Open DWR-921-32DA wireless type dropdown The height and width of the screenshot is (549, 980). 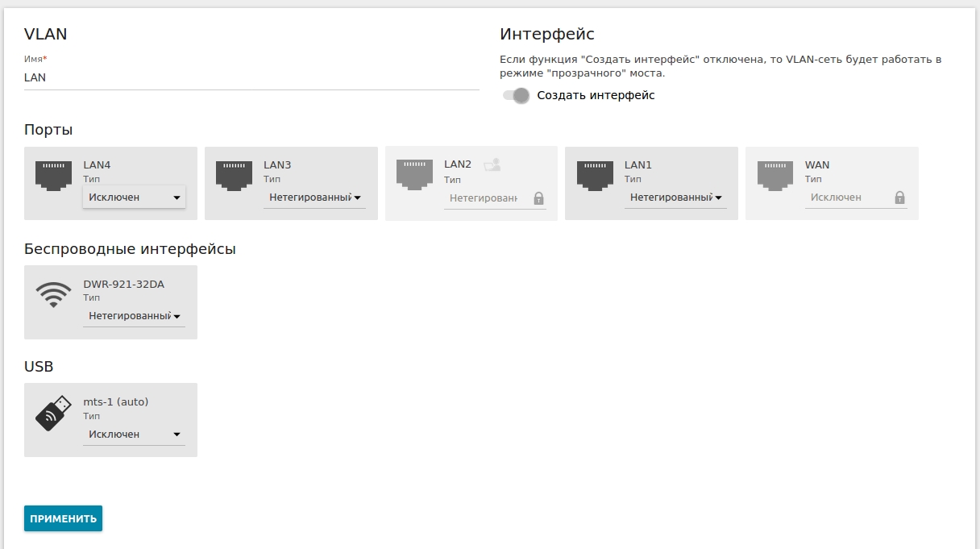point(134,316)
